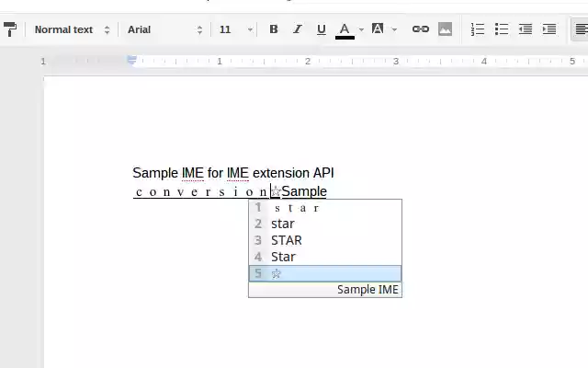588x368 pixels.
Task: Click the 'Sample IME' label in candidate window
Action: point(367,290)
